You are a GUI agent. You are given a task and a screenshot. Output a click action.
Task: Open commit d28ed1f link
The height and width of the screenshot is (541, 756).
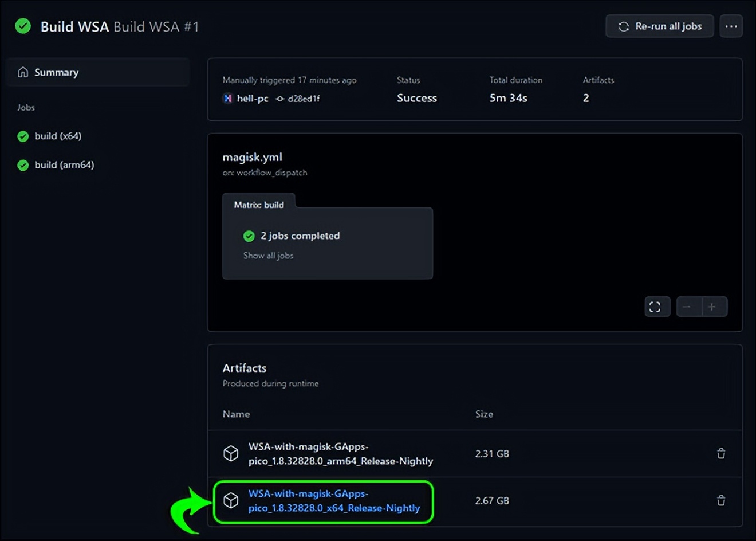coord(303,99)
